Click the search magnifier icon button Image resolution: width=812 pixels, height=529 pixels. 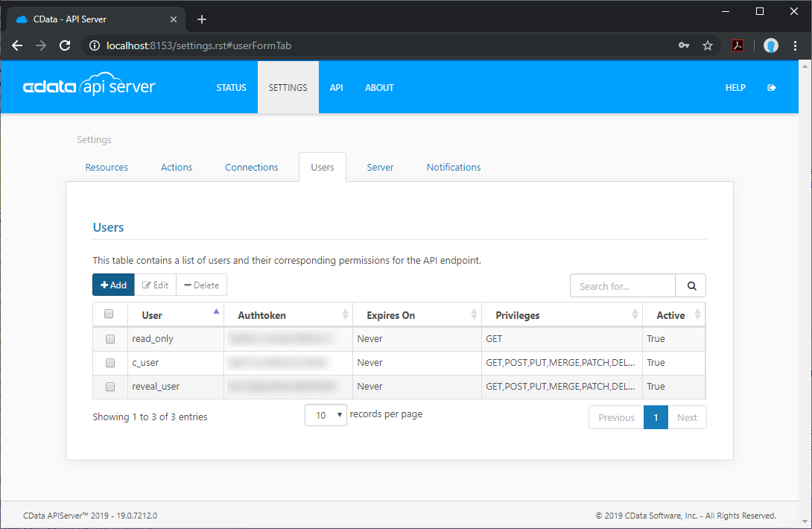pos(691,286)
